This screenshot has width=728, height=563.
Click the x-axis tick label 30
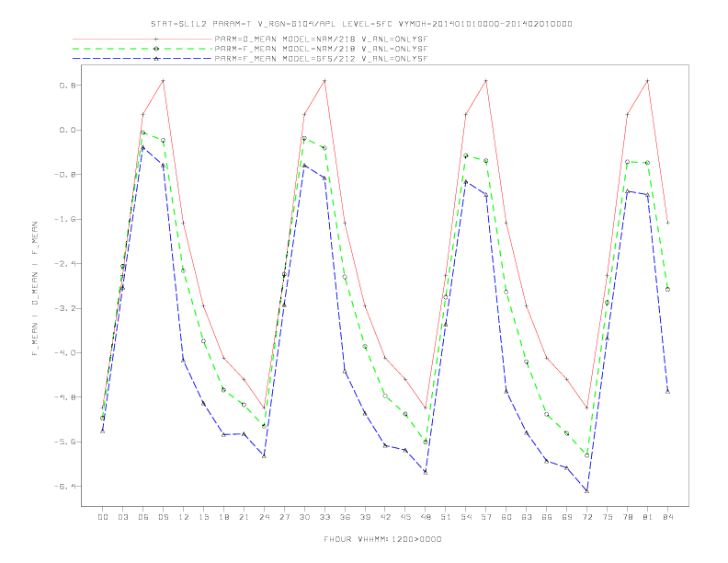click(x=304, y=517)
